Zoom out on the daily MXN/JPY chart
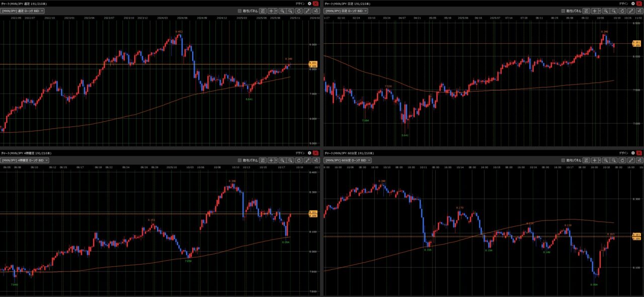The height and width of the screenshot is (297, 644). [615, 11]
